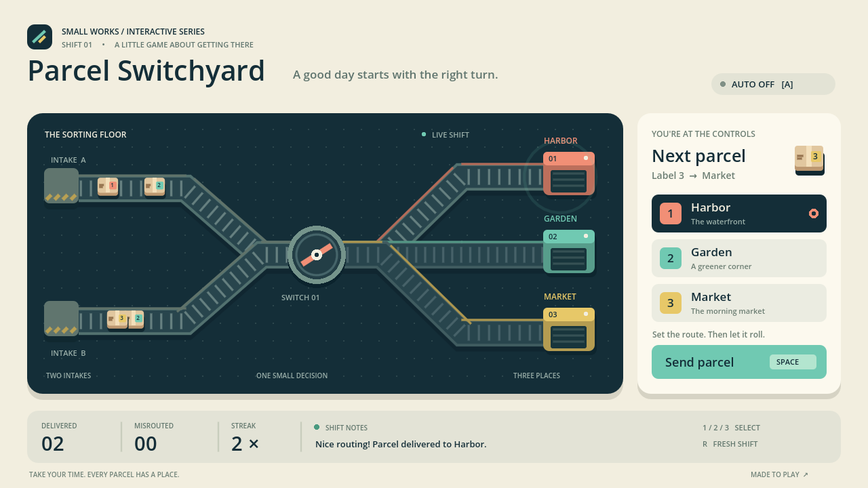Click the Market number 3 color badge
This screenshot has width=868, height=488.
tap(671, 303)
